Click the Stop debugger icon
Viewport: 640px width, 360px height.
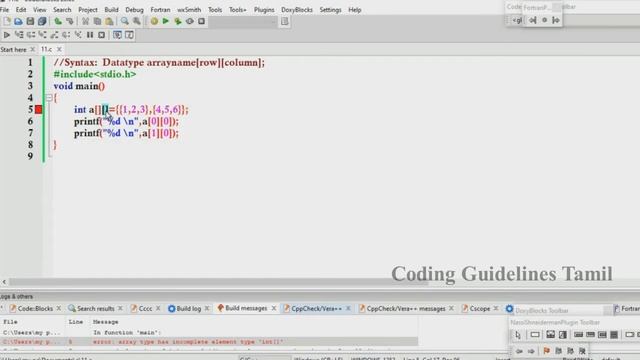[102, 35]
